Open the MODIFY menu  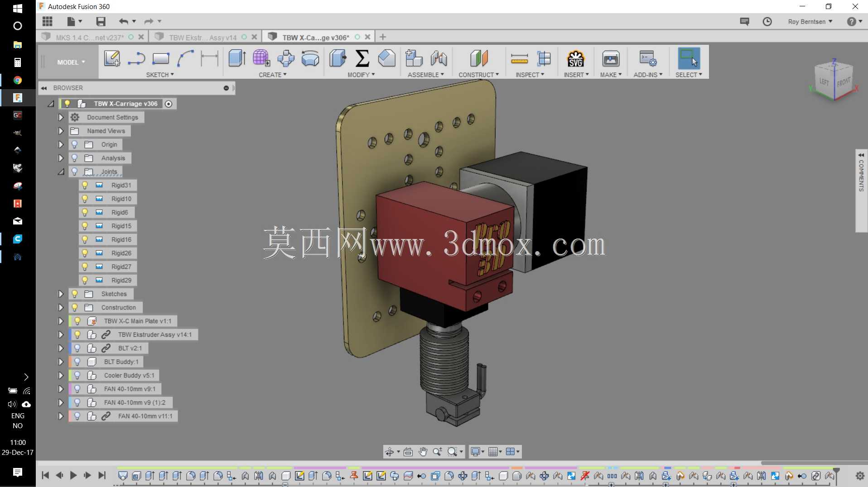click(x=361, y=75)
